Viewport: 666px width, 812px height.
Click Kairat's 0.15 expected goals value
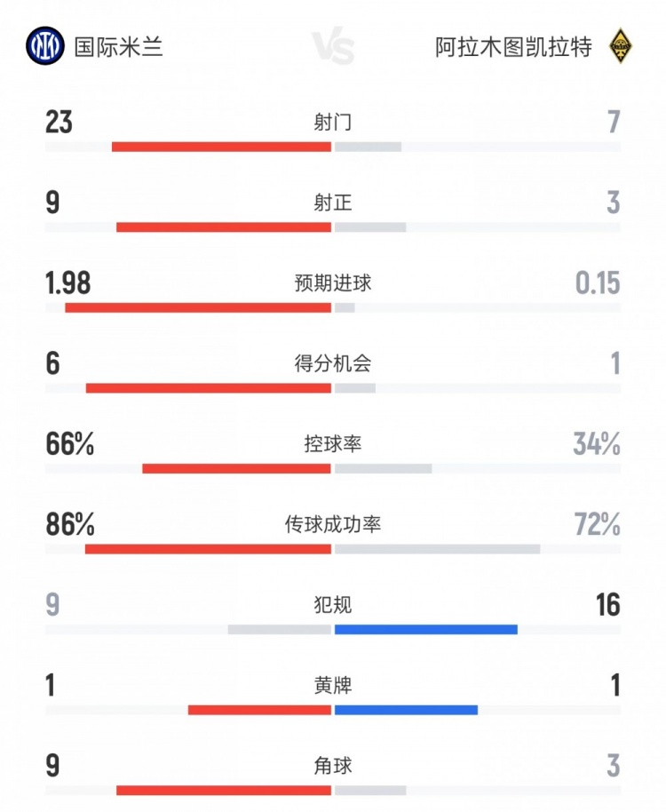point(597,283)
